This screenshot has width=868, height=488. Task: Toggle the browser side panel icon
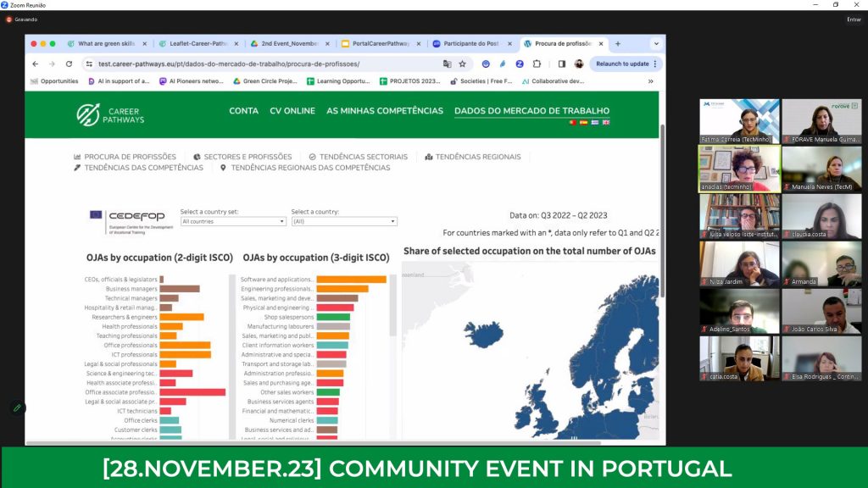pyautogui.click(x=561, y=64)
